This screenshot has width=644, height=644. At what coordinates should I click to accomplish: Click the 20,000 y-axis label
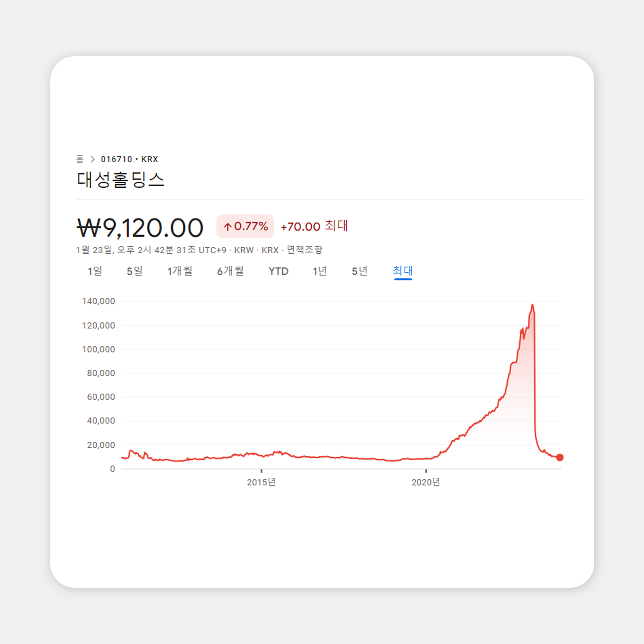101,445
